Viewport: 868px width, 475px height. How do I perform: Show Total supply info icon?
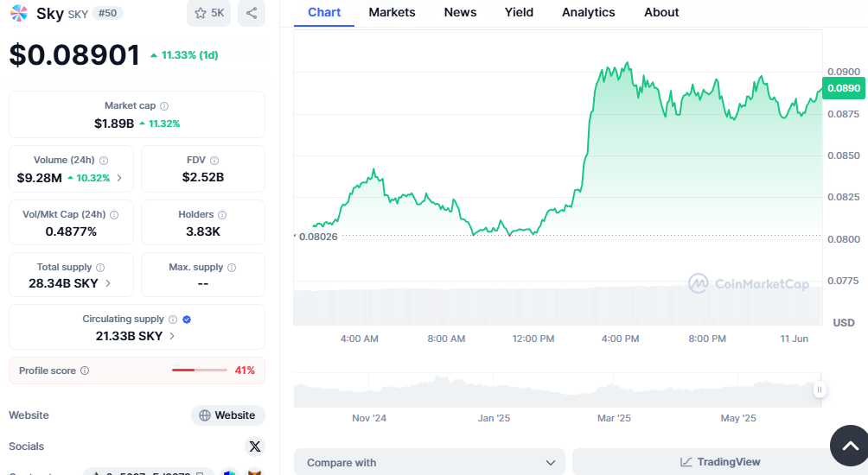[x=100, y=268]
